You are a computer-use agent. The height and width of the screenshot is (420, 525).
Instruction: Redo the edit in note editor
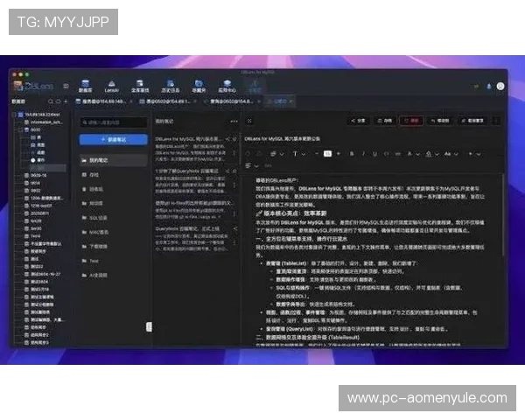(259, 154)
